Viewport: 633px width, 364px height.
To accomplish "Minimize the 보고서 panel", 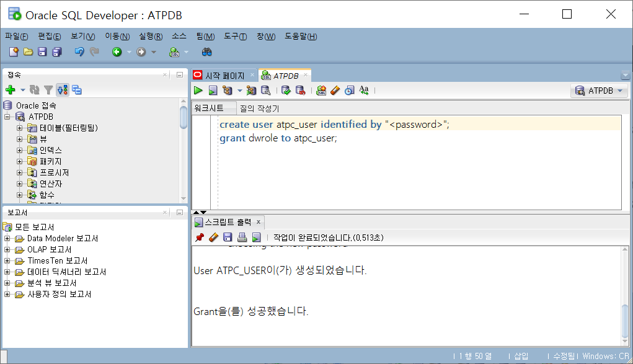I will click(x=180, y=213).
